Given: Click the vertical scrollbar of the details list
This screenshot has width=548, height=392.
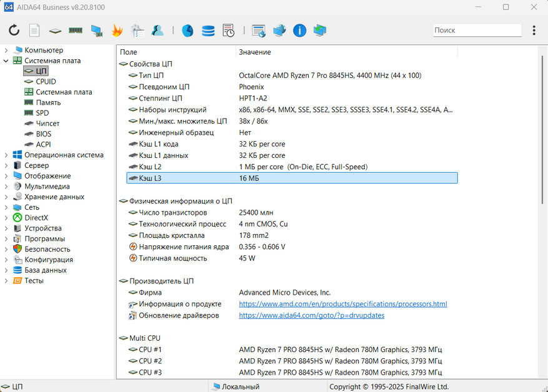Looking at the screenshot, I should click(542, 130).
